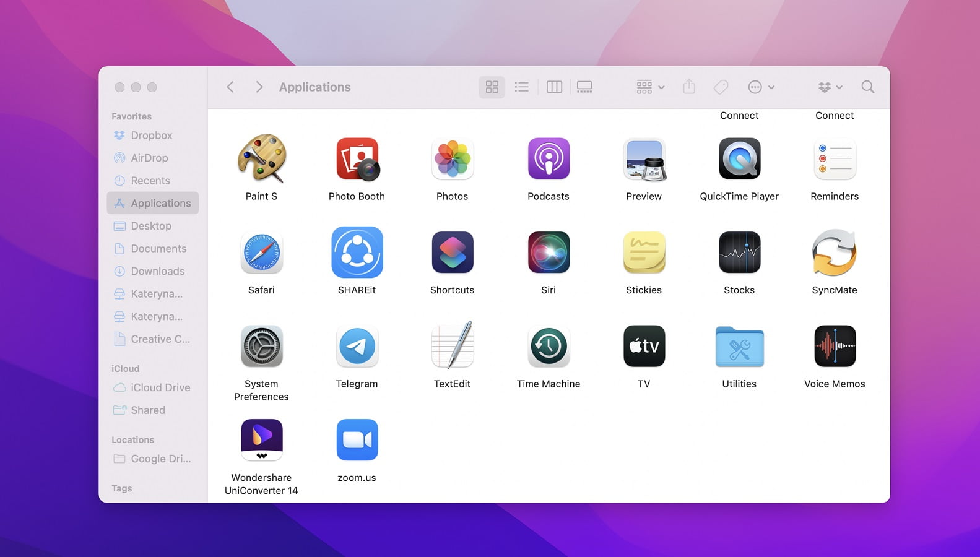Click the SHAREit application icon

(x=357, y=253)
